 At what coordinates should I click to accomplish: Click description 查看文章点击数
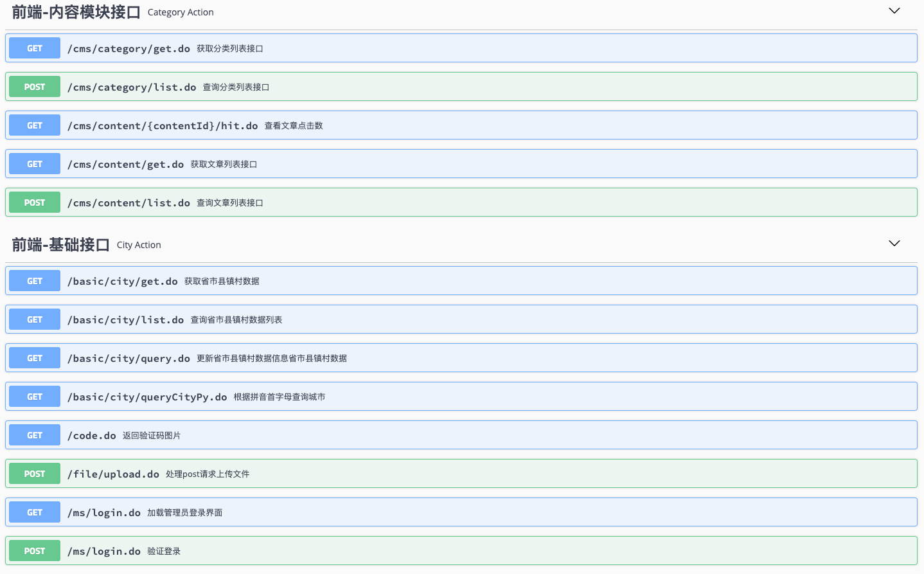(294, 126)
